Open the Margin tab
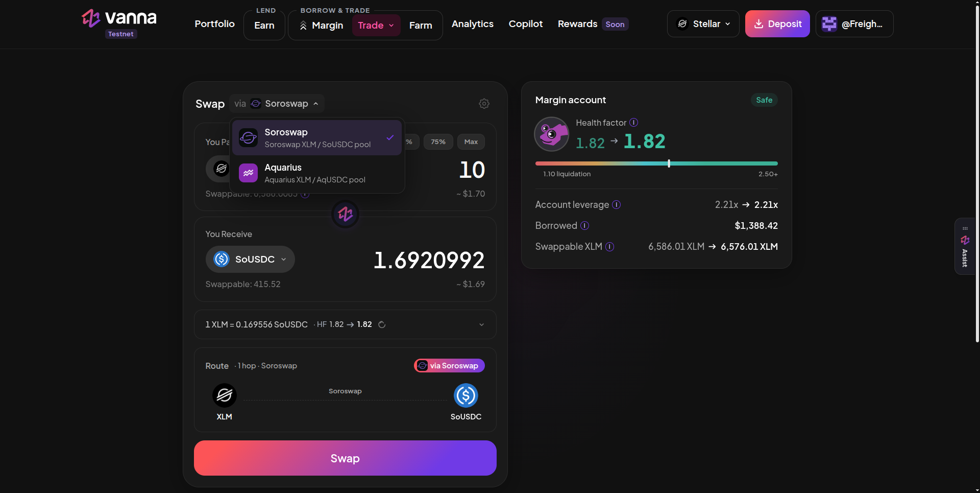The image size is (980, 493). (x=321, y=25)
